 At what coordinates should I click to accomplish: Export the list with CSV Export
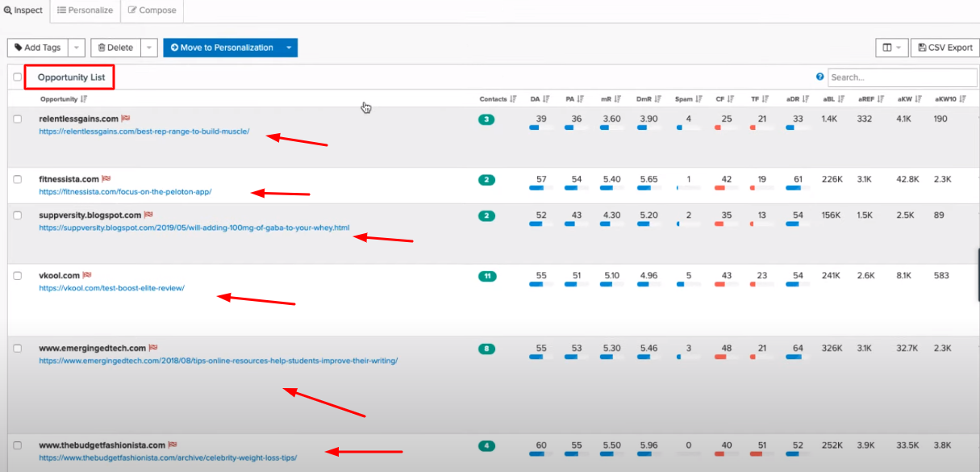(x=945, y=48)
